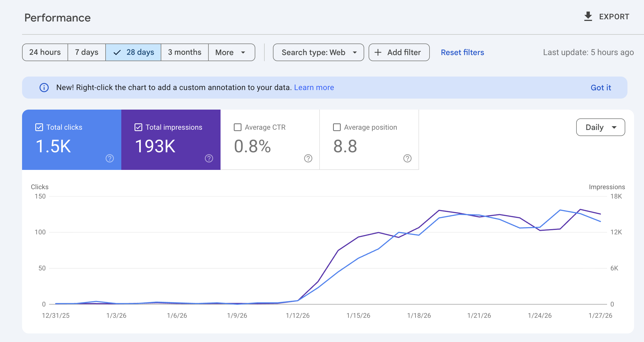This screenshot has width=644, height=342.
Task: Switch to the 3 months tab
Action: pyautogui.click(x=184, y=52)
